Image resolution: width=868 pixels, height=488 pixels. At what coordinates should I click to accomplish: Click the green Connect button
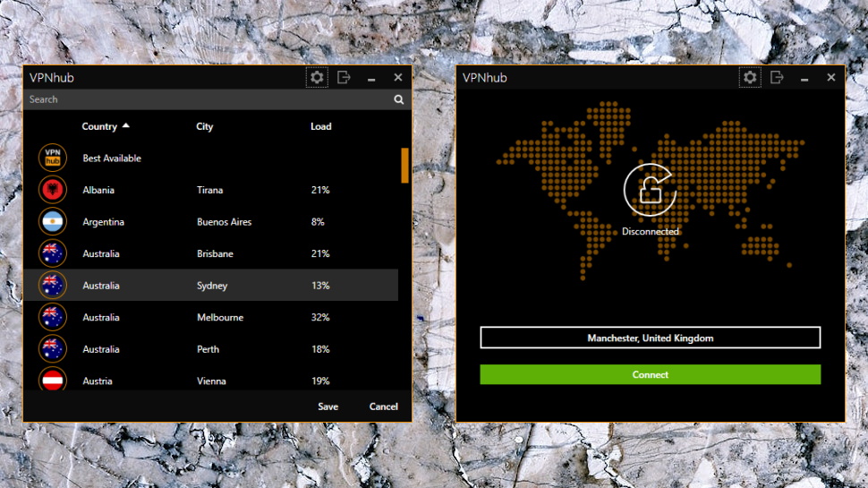pyautogui.click(x=650, y=374)
